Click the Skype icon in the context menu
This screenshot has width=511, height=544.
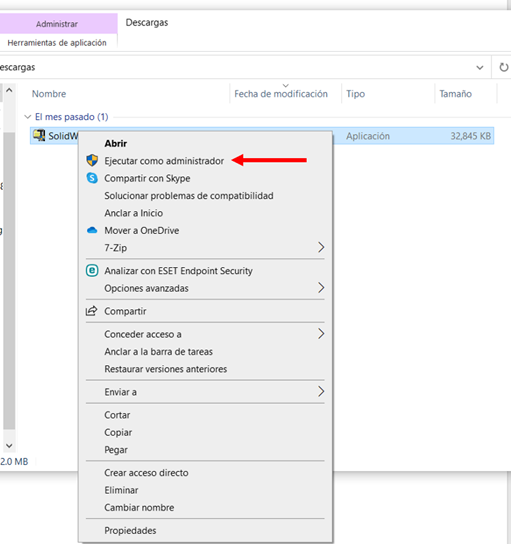click(92, 178)
